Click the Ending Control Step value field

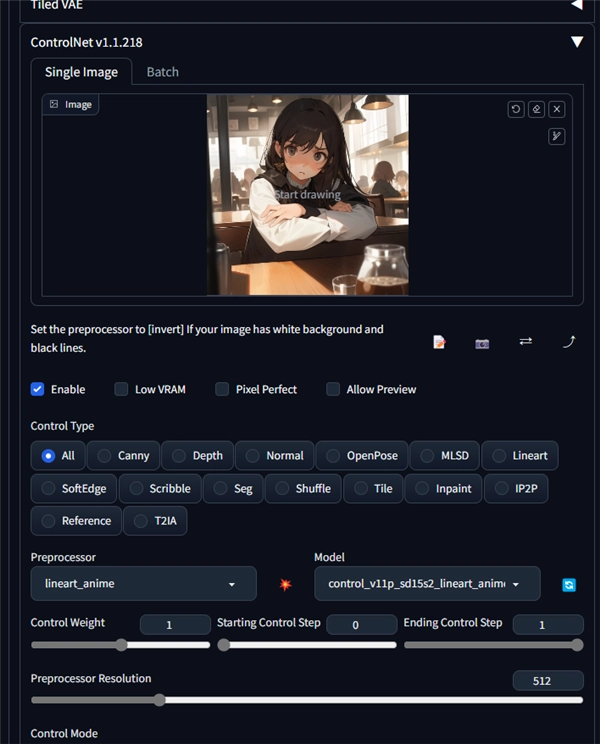[548, 625]
